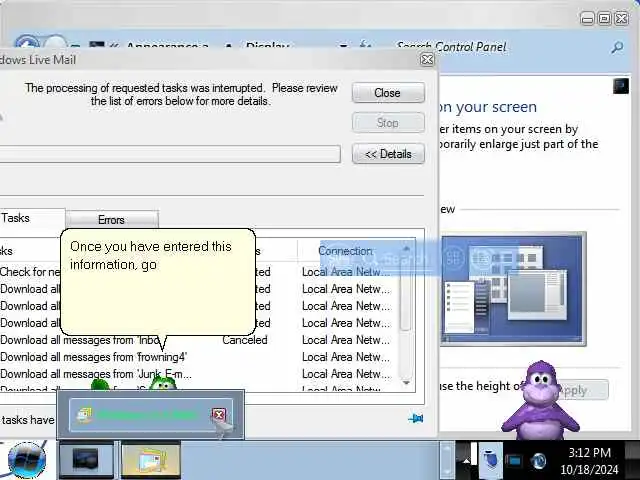
Task: Click the dark monitor taskbar button
Action: click(86, 460)
